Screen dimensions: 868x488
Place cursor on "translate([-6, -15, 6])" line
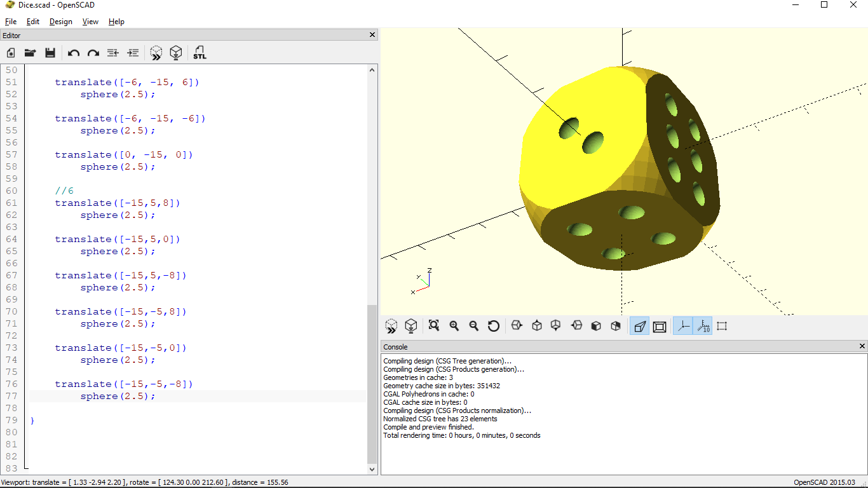click(x=127, y=82)
